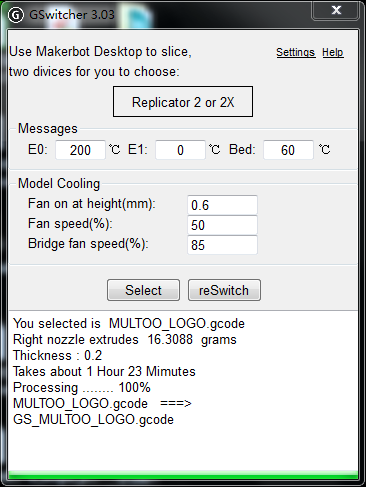
Task: Focus the E1 temperature field
Action: pos(180,150)
